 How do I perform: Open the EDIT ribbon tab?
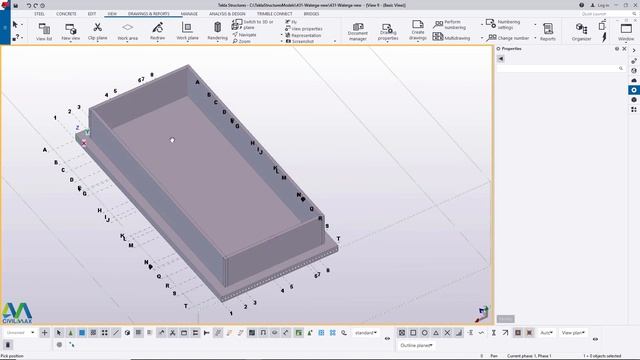pos(92,14)
